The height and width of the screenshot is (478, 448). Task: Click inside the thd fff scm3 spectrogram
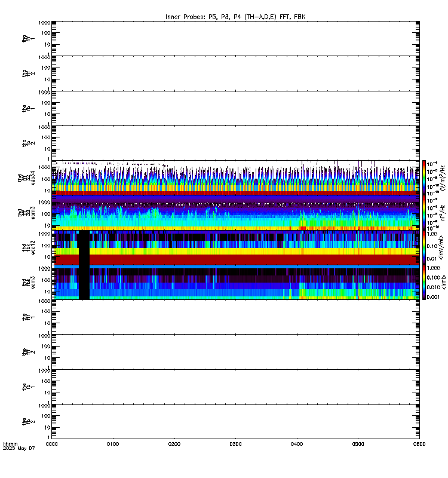coord(235,213)
